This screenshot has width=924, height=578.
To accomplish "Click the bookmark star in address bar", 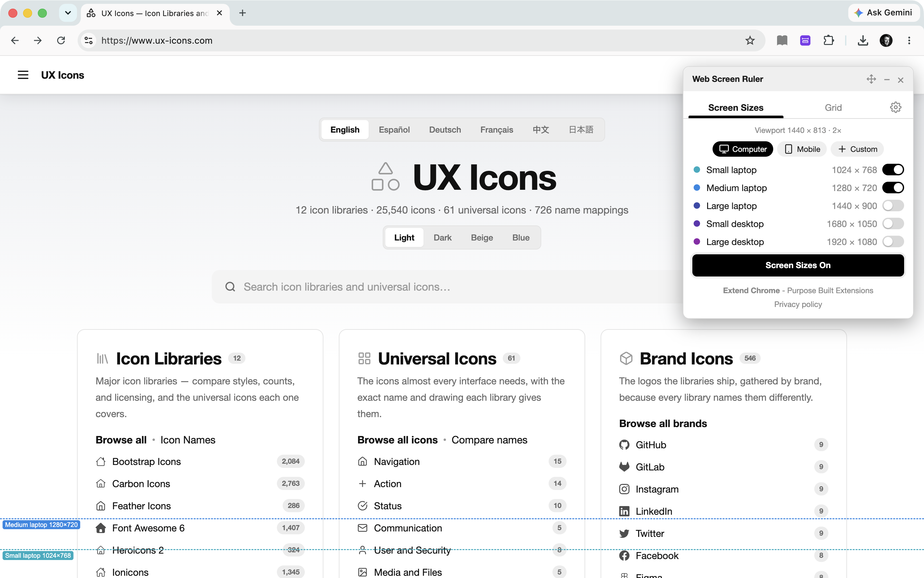I will click(750, 40).
